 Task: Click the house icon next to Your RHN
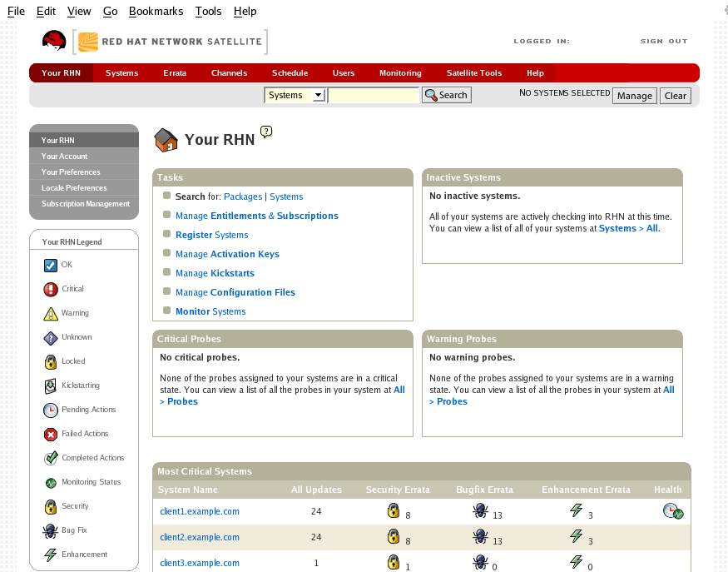[166, 141]
